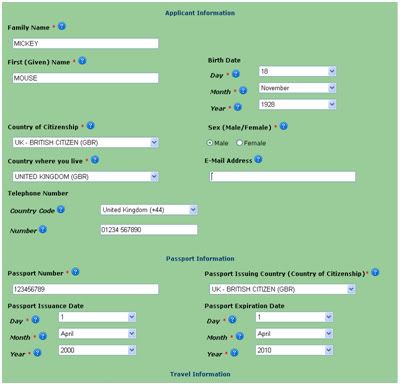Open Passport Issuance Month dropdown showing April
Viewport: 400px width, 385px height.
pos(97,334)
